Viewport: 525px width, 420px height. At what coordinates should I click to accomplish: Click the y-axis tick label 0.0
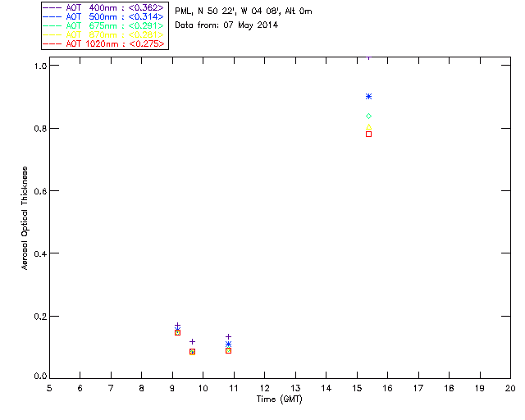[40, 377]
